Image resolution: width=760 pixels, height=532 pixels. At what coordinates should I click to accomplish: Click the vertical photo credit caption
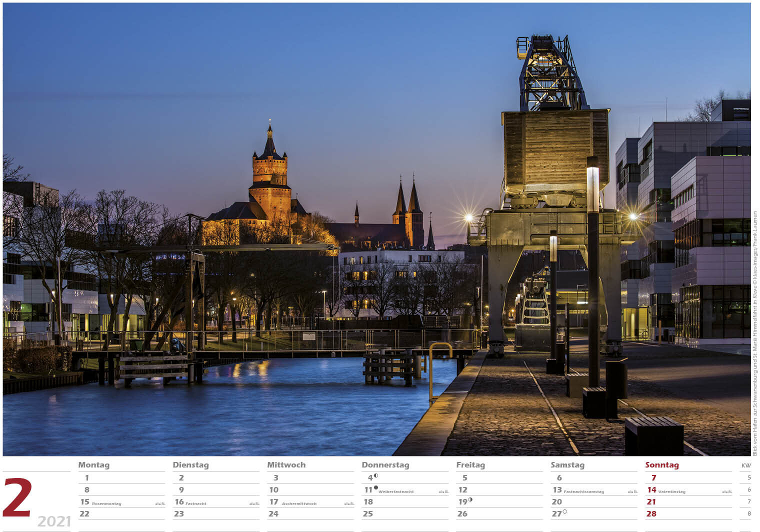point(755,333)
